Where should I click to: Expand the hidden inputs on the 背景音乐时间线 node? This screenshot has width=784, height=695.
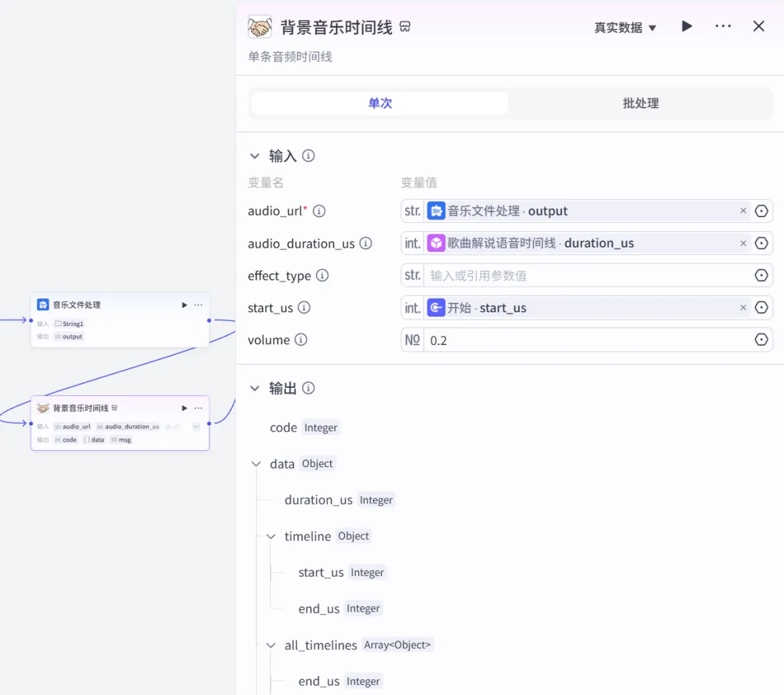[197, 427]
